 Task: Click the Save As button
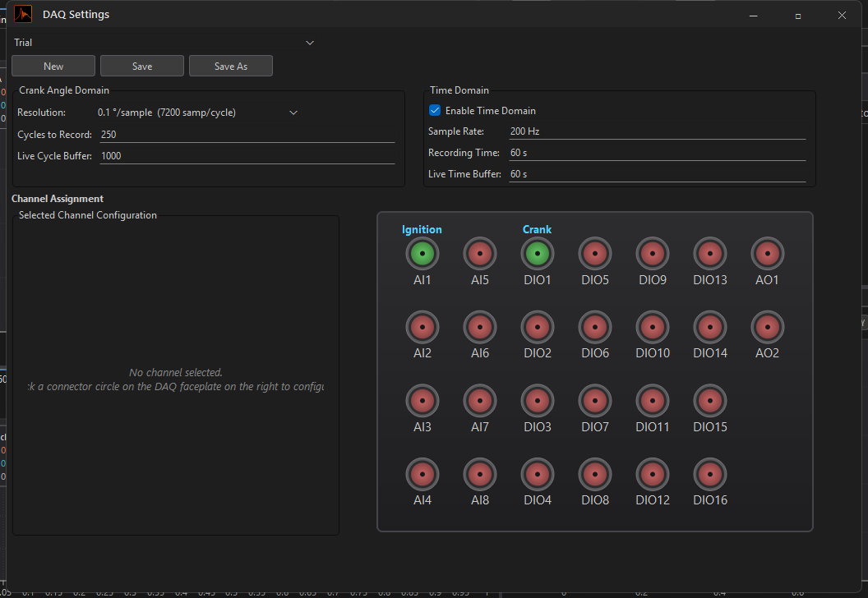pos(231,66)
